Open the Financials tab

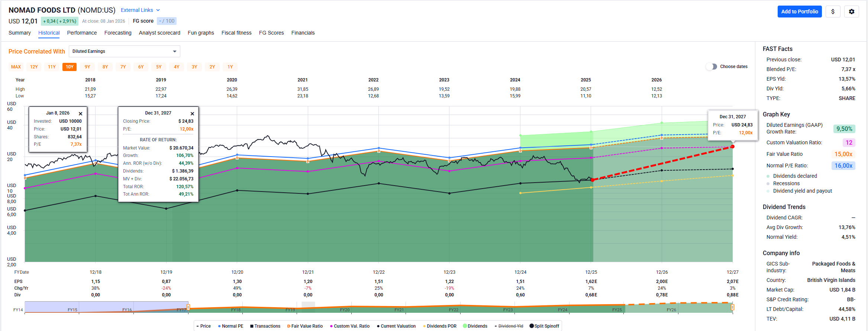[x=303, y=33]
